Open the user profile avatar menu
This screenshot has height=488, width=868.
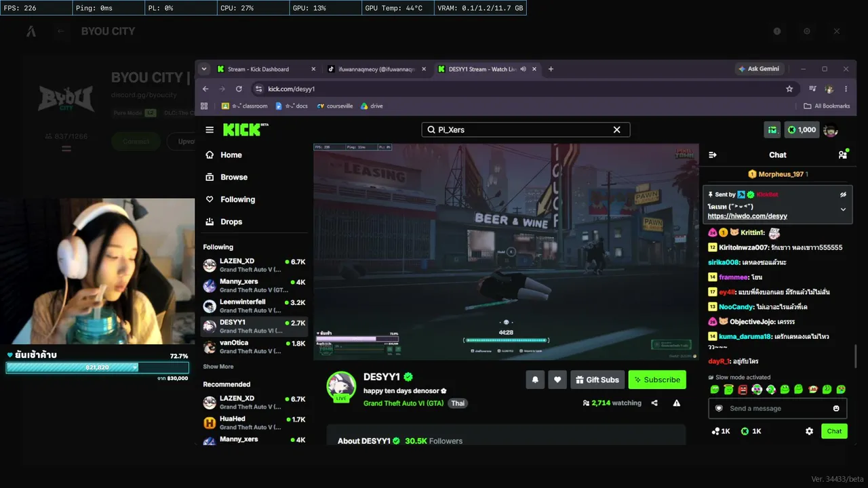(831, 129)
